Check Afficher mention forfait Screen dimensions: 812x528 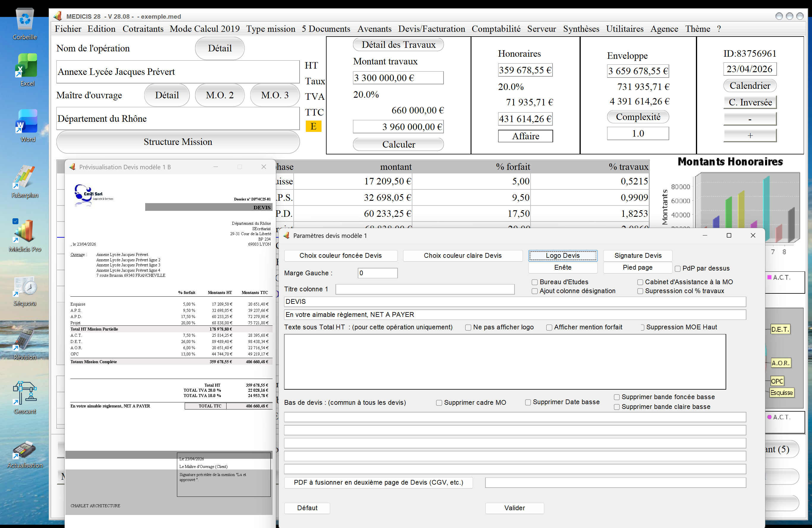tap(549, 327)
